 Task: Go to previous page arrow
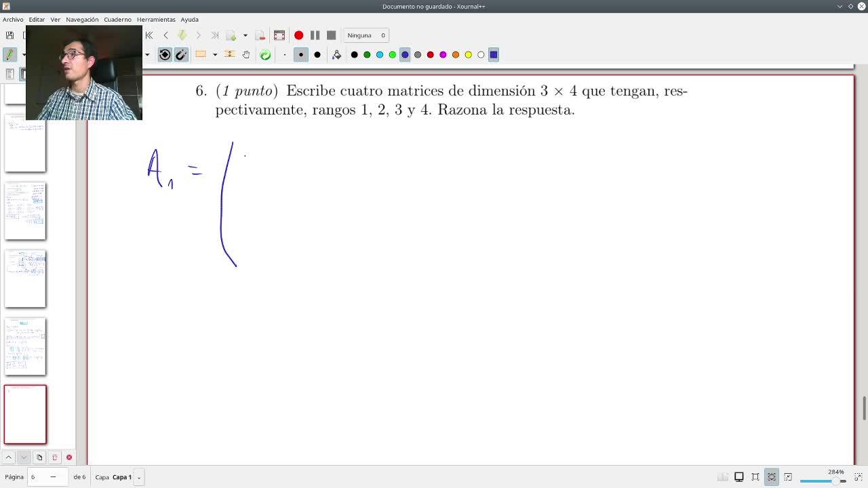165,35
